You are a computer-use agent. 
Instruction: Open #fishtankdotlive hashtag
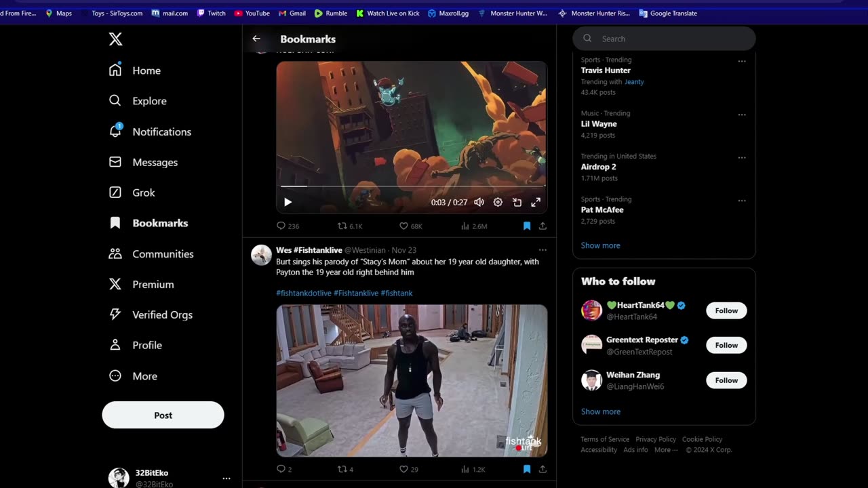(303, 293)
